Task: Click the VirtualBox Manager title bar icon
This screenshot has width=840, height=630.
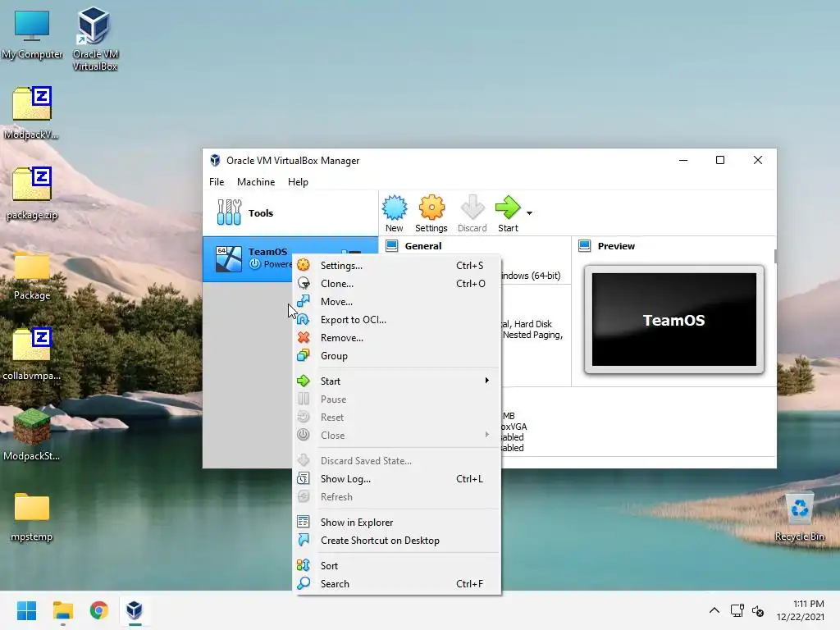Action: (x=215, y=160)
